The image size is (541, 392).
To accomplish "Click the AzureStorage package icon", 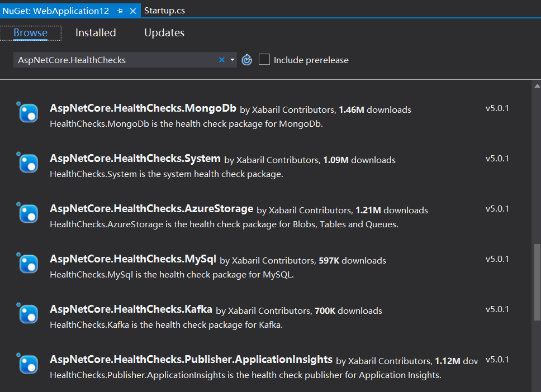I will tap(28, 213).
